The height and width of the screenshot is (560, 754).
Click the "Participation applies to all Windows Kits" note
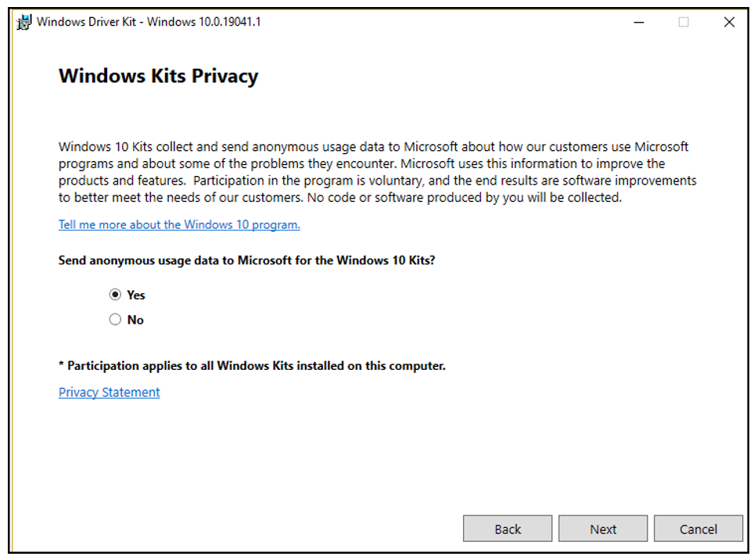tap(252, 365)
